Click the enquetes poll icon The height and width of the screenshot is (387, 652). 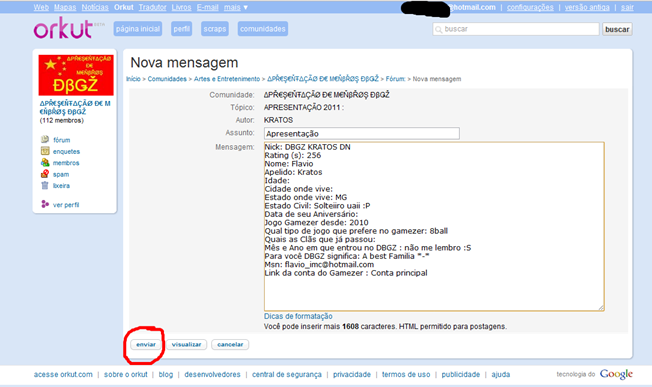45,151
